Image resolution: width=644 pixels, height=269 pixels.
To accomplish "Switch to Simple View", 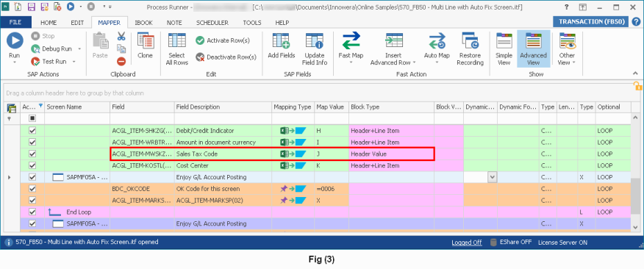I will (x=504, y=49).
